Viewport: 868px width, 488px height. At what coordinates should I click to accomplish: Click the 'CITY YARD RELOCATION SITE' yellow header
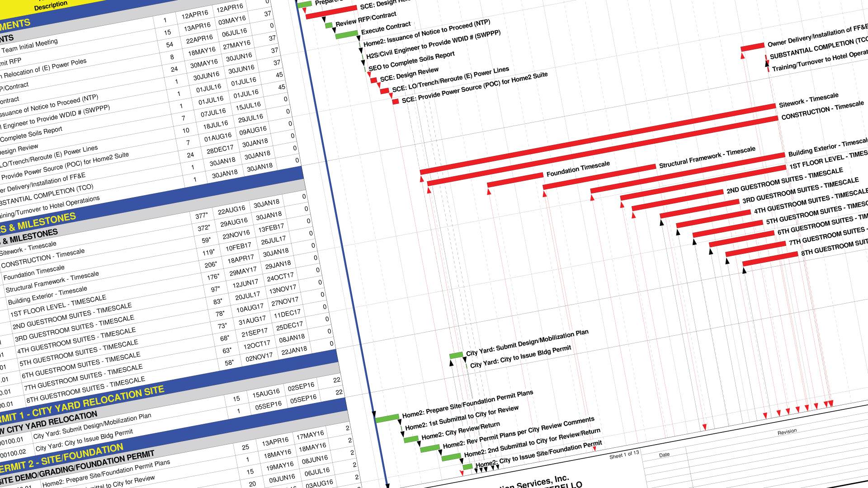click(x=98, y=400)
